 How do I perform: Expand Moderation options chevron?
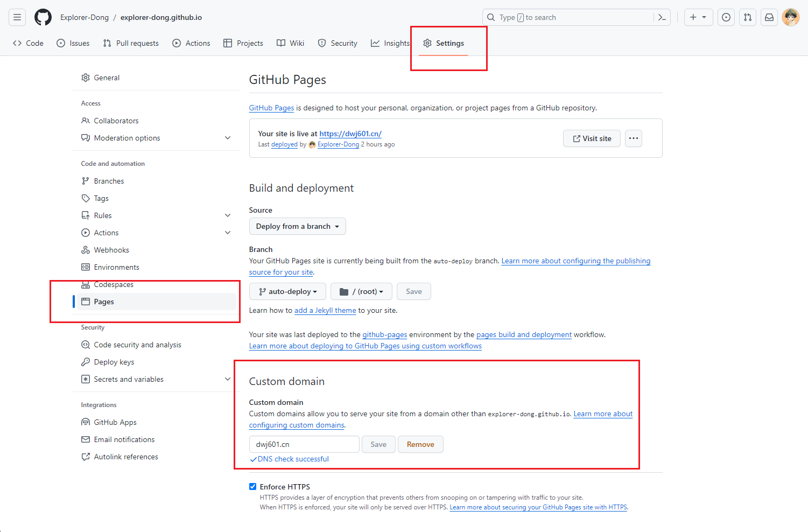pos(228,138)
